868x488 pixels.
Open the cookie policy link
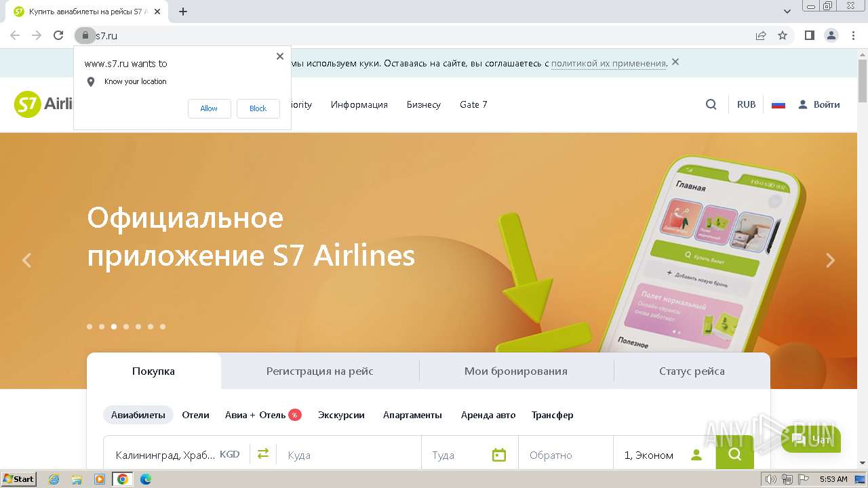click(608, 63)
